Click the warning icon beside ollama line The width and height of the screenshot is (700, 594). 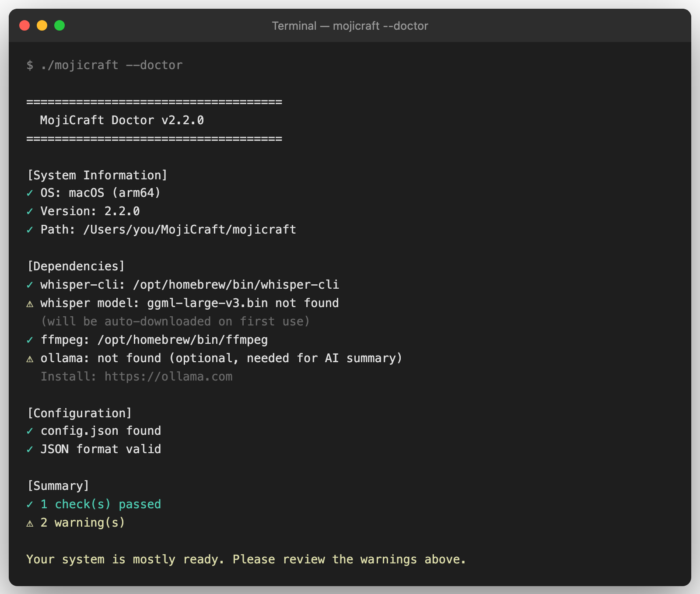30,359
